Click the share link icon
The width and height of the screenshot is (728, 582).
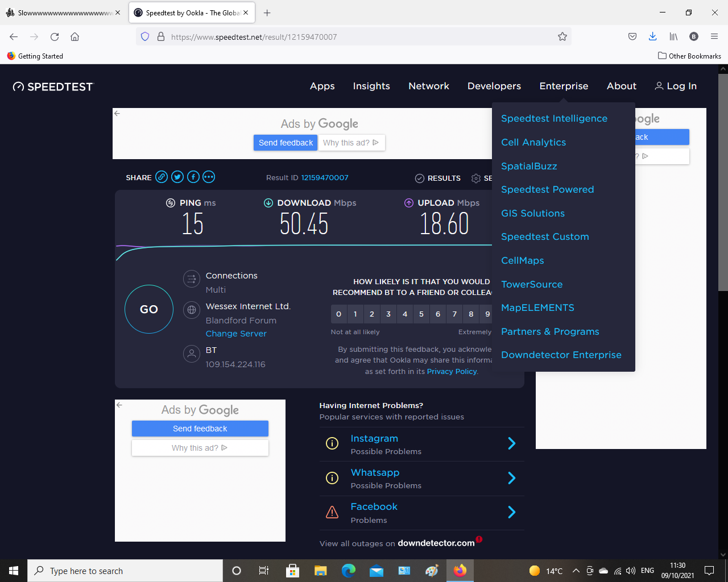(x=162, y=177)
